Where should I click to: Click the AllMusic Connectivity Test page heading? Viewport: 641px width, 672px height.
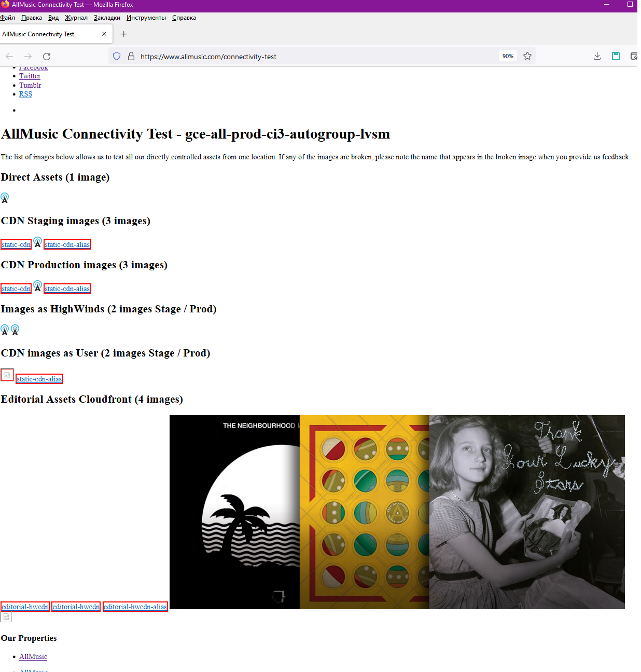196,134
